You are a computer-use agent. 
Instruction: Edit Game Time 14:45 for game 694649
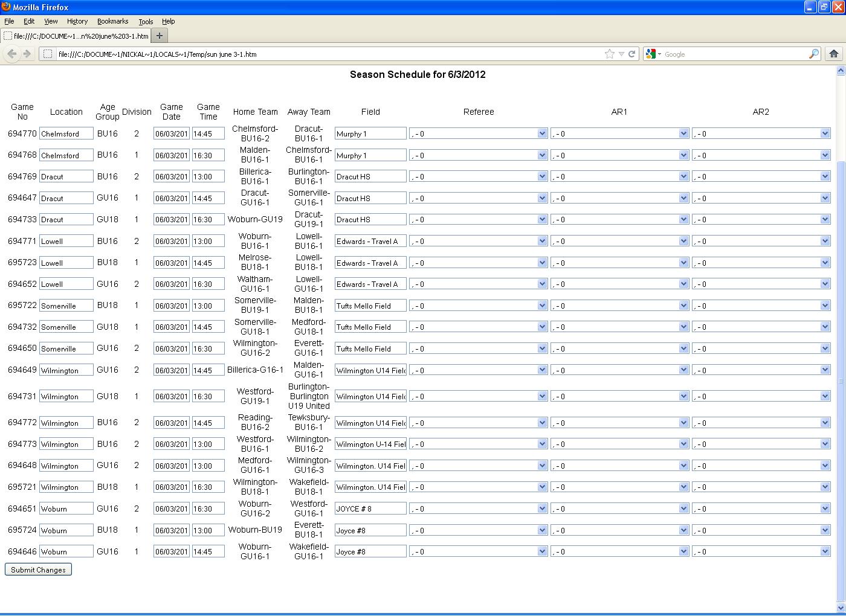click(x=208, y=370)
